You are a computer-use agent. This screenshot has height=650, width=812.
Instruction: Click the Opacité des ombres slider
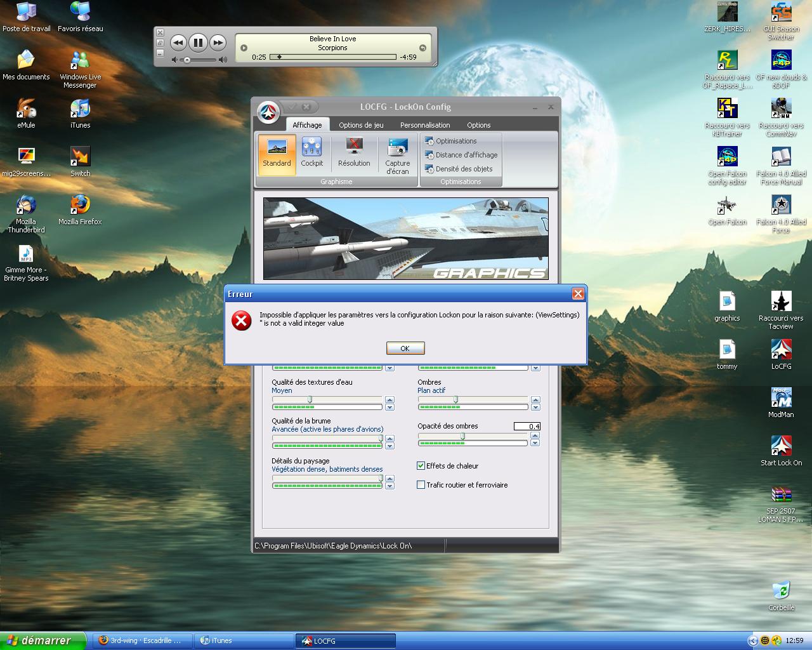[x=473, y=436]
